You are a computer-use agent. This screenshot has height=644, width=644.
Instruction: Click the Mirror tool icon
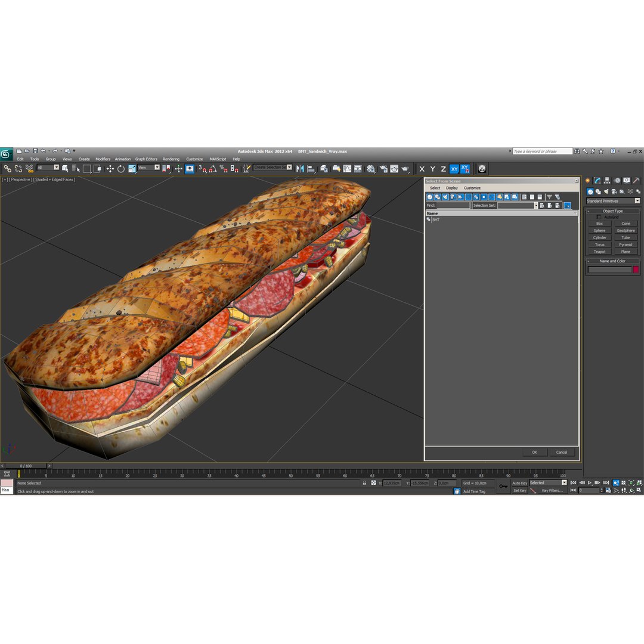300,169
